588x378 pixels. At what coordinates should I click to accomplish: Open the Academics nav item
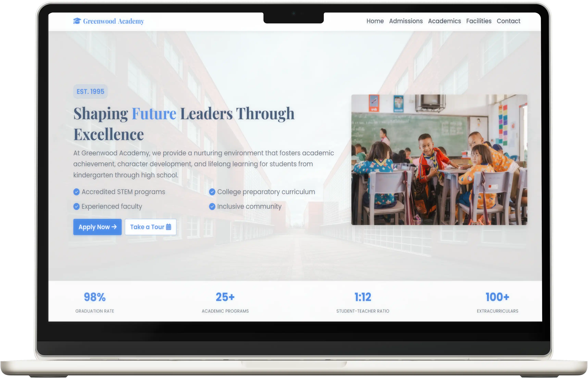(x=444, y=21)
